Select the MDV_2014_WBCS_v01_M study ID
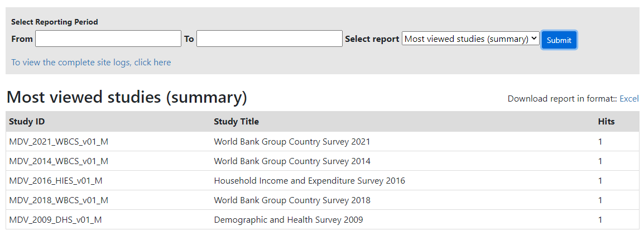 click(x=59, y=161)
